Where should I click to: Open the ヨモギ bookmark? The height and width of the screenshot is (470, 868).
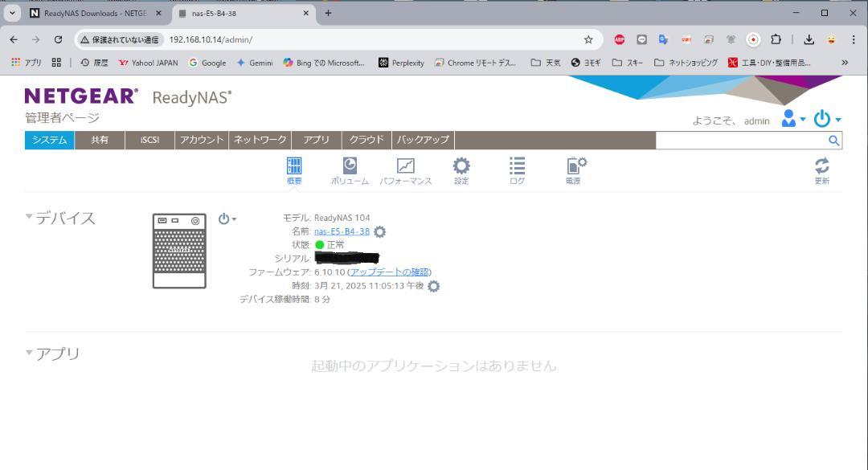click(x=586, y=63)
